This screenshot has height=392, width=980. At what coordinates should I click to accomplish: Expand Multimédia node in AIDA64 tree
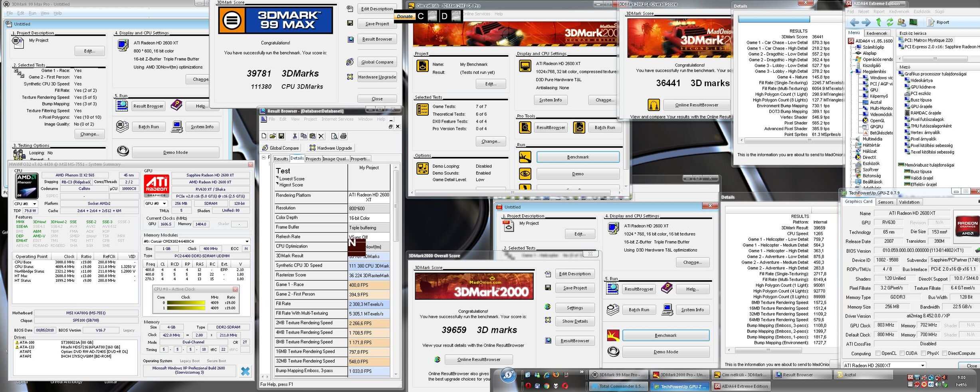pyautogui.click(x=851, y=139)
